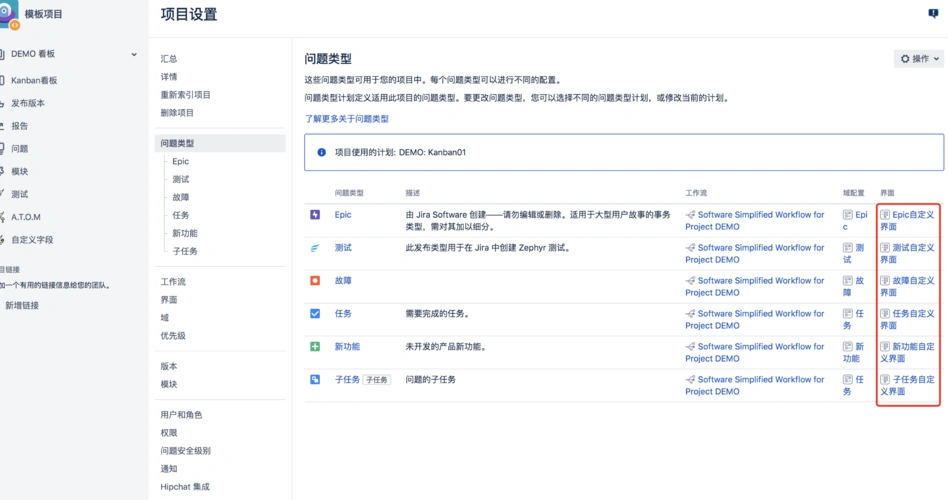Click the workflow icon in the Epic row
Viewport: 948px width, 500px height.
690,215
